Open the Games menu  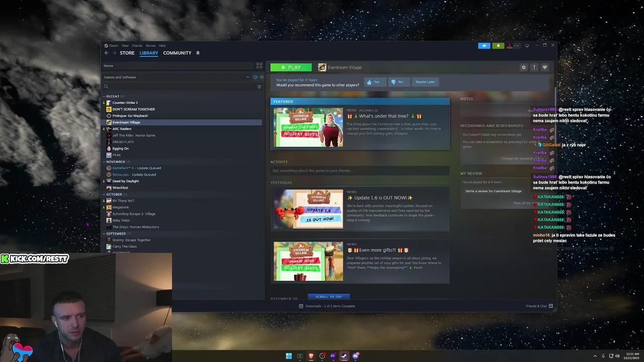coord(150,46)
